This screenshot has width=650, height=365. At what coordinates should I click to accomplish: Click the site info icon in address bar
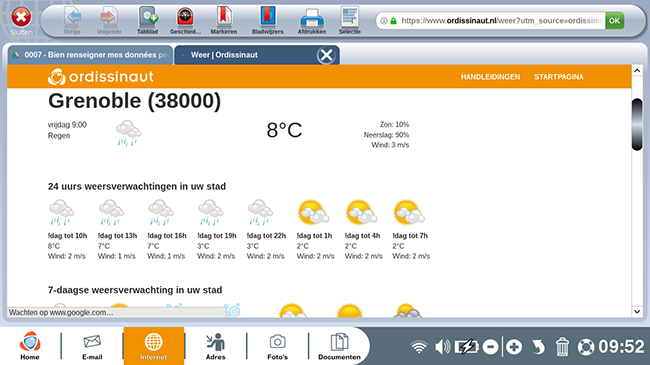tap(384, 21)
